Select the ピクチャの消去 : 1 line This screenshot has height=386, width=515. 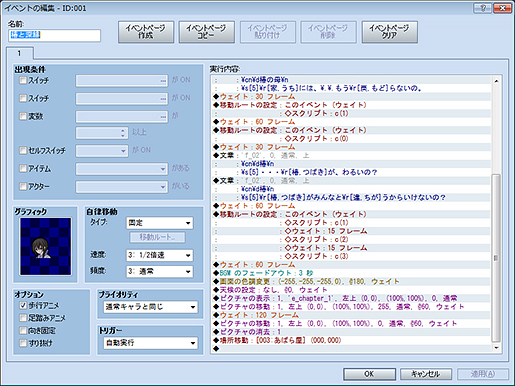(352, 332)
